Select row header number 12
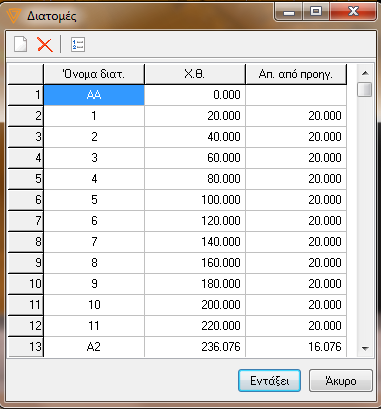The height and width of the screenshot is (409, 381). (26, 326)
